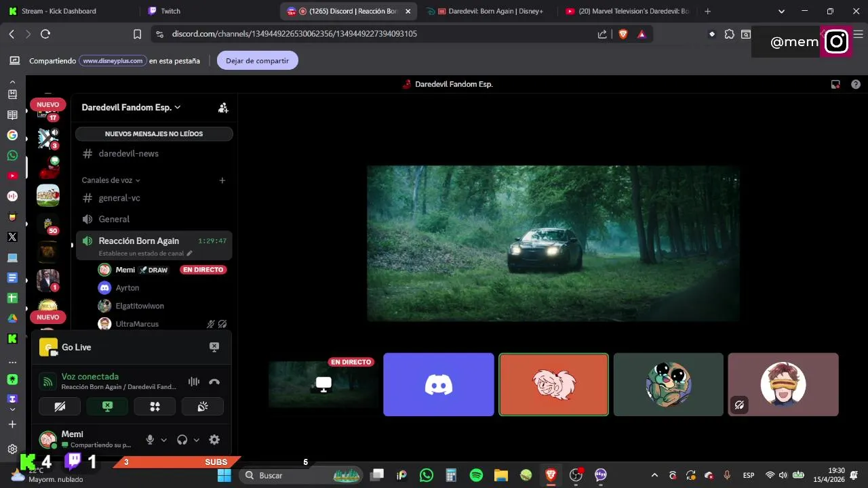Deafen with the headphones icon
Viewport: 868px width, 488px height.
coord(182,440)
